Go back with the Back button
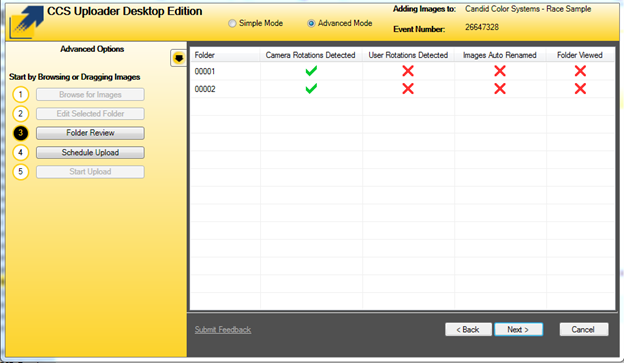 pyautogui.click(x=468, y=330)
